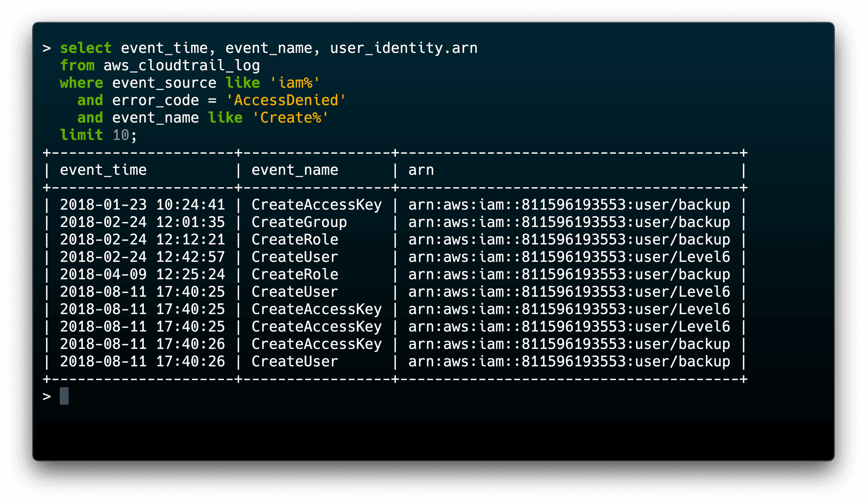Click the user/Level6 arn in the 12:42:57 row
Viewport: 867px width, 504px height.
pyautogui.click(x=569, y=257)
